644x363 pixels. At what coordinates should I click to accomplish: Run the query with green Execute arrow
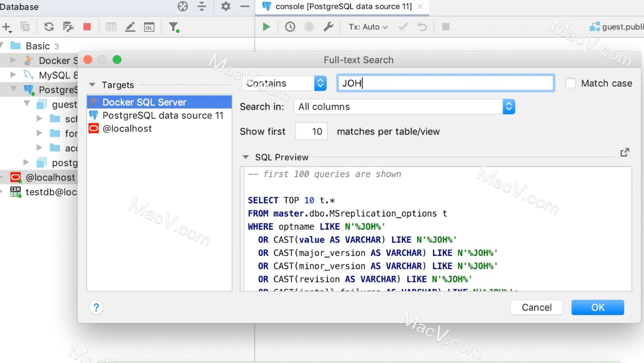(x=266, y=27)
